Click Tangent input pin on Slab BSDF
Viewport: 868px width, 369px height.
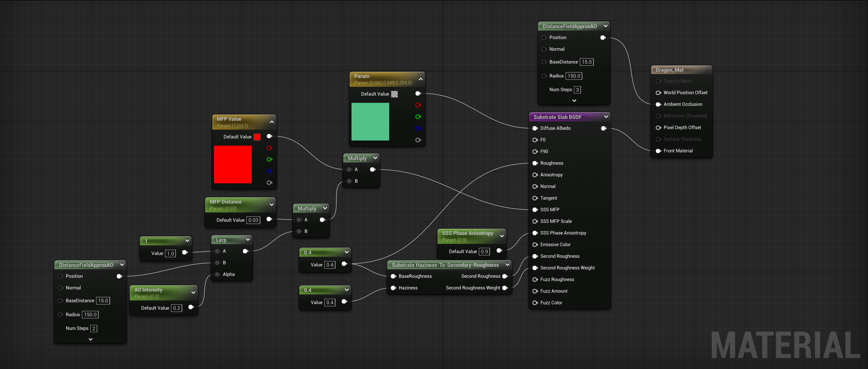click(x=535, y=198)
